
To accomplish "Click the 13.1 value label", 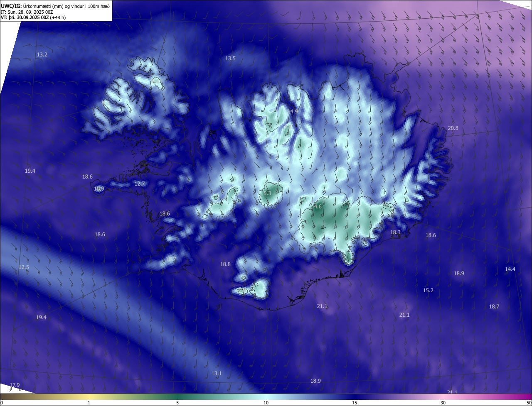I will point(217,374).
